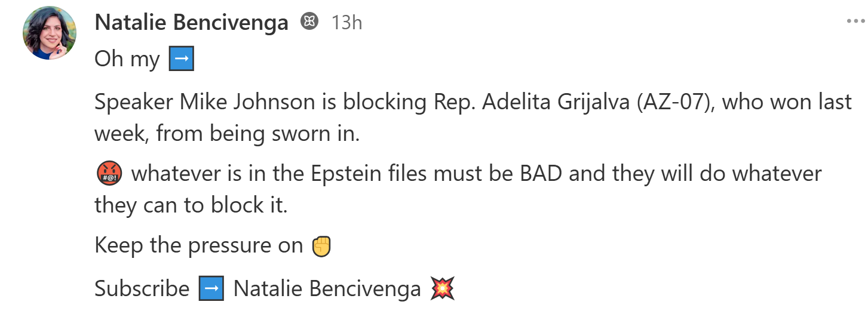This screenshot has width=868, height=317.
Task: Click the line "week, from being sworn in."
Action: click(x=227, y=134)
